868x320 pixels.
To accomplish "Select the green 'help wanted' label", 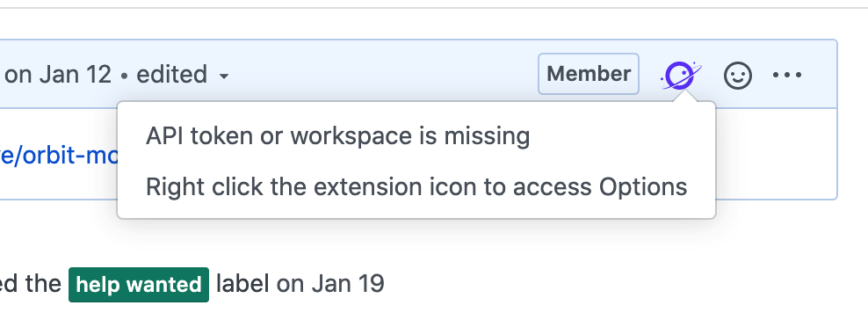I will 139,285.
